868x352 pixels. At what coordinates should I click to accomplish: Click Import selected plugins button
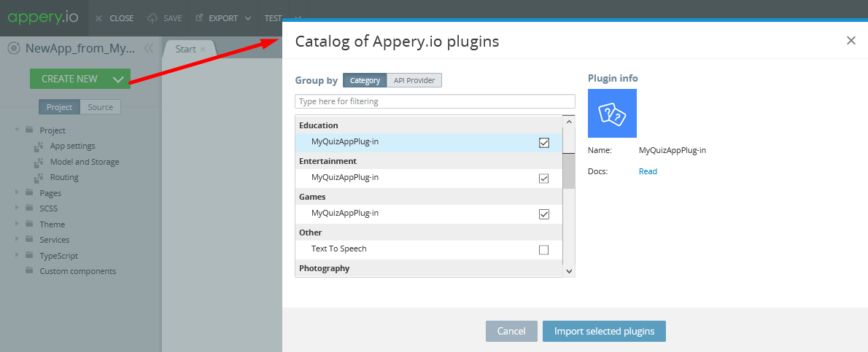(604, 331)
